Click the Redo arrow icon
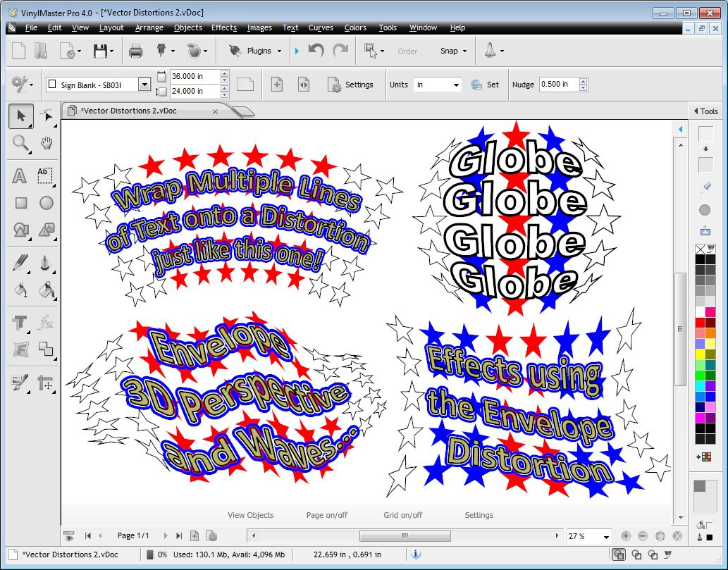Screen dimensions: 728x570 [x=341, y=50]
